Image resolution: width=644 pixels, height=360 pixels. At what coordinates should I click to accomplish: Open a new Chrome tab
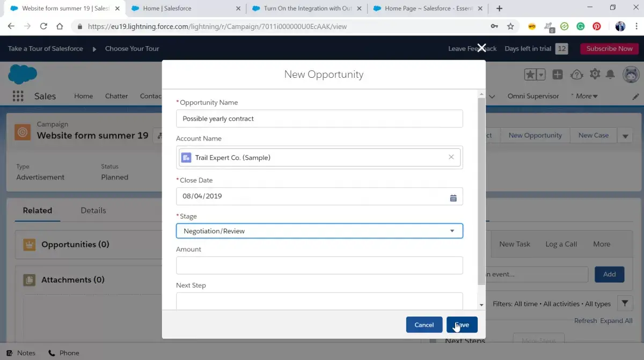pos(500,8)
